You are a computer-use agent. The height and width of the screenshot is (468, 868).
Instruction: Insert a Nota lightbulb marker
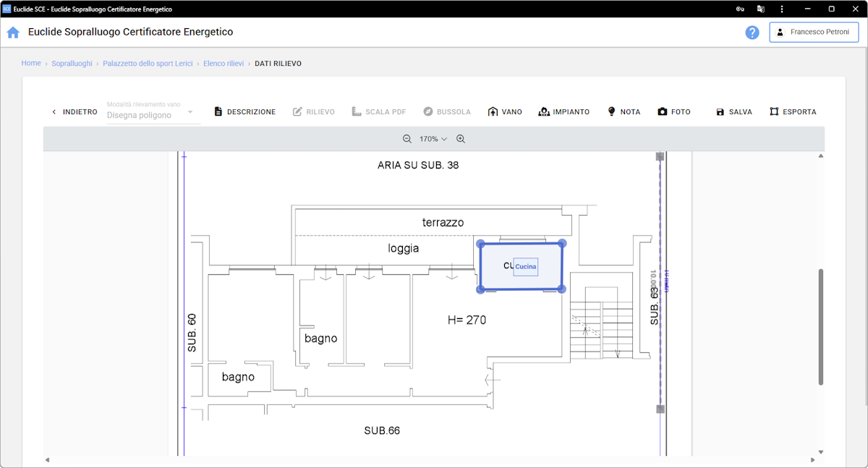pos(623,112)
